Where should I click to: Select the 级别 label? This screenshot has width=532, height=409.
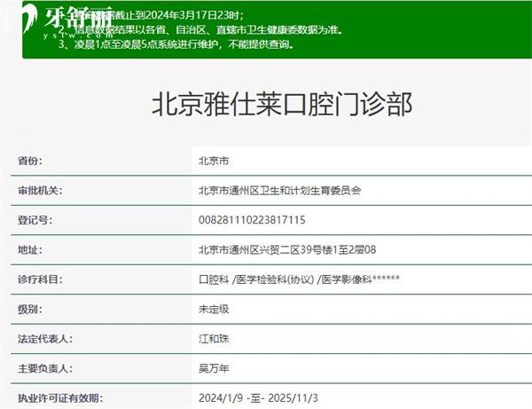tap(30, 310)
